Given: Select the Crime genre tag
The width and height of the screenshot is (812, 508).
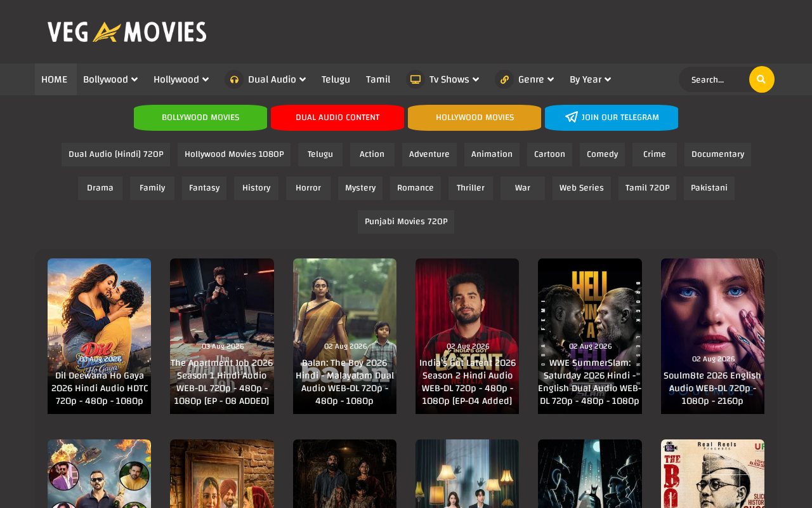Looking at the screenshot, I should (x=655, y=154).
